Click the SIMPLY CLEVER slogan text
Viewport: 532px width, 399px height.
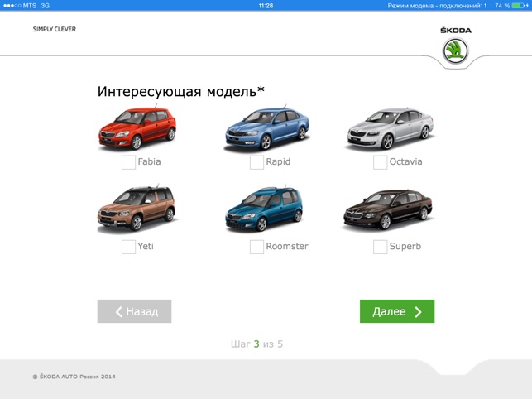(55, 29)
